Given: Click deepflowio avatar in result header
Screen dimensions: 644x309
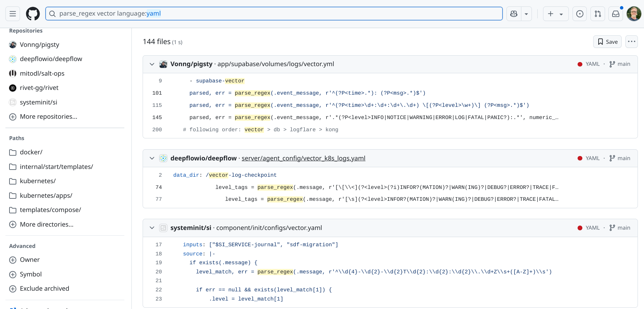Looking at the screenshot, I should tap(163, 158).
